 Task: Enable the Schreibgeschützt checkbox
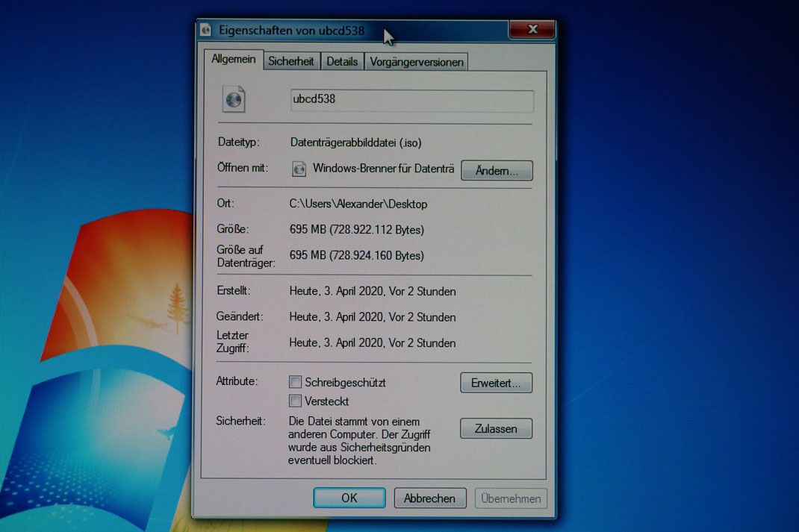[295, 382]
